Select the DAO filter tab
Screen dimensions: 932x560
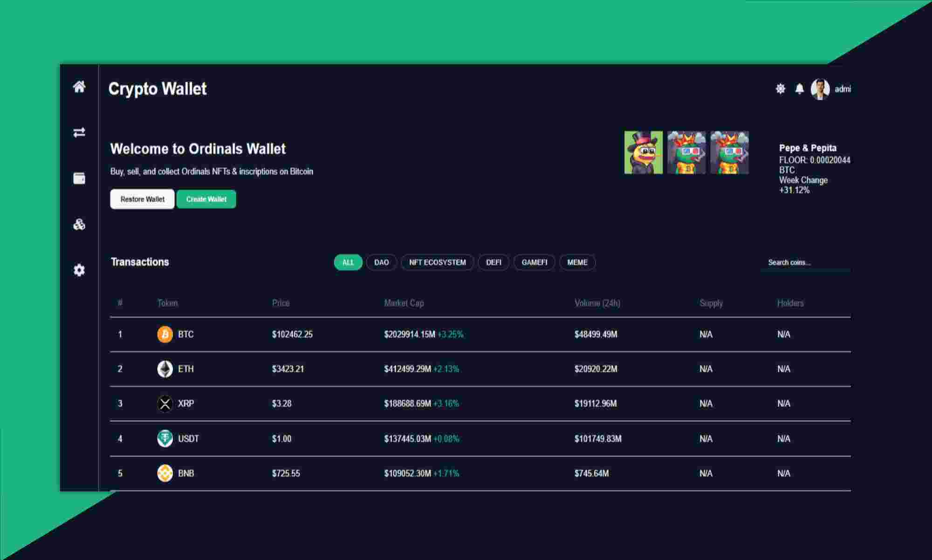click(x=381, y=262)
